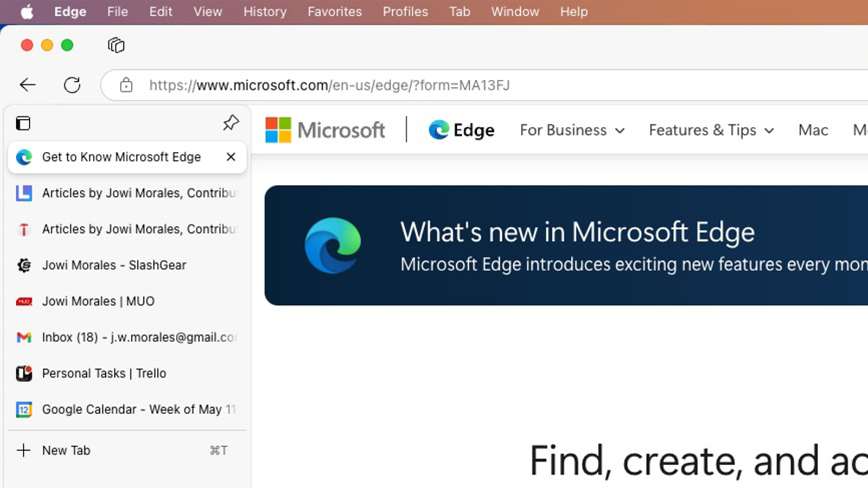This screenshot has height=488, width=868.
Task: Open the Tab menu in menu bar
Action: [459, 12]
